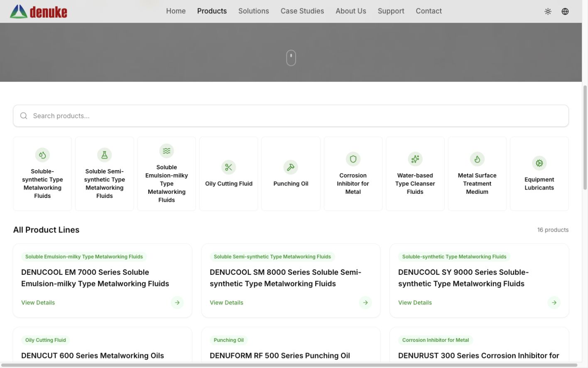Image resolution: width=588 pixels, height=368 pixels.
Task: Click Soluble-synthetic tag on SY 9000 card
Action: pos(454,257)
